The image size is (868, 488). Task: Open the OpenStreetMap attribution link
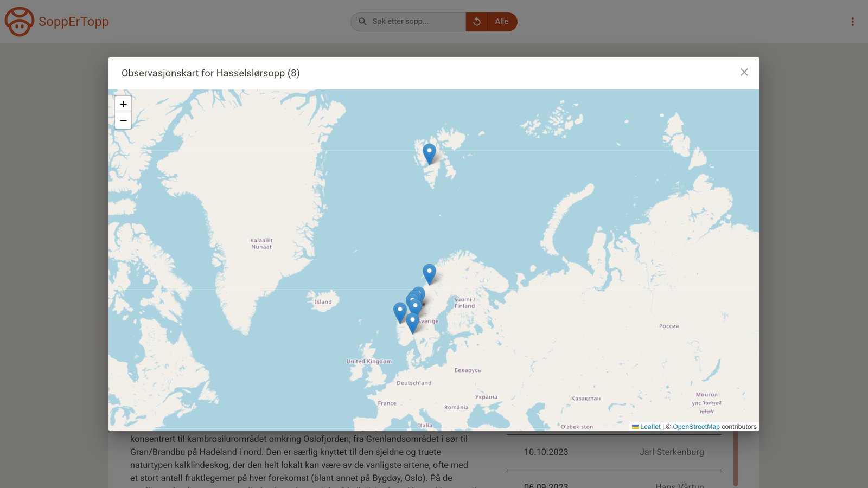[696, 427]
